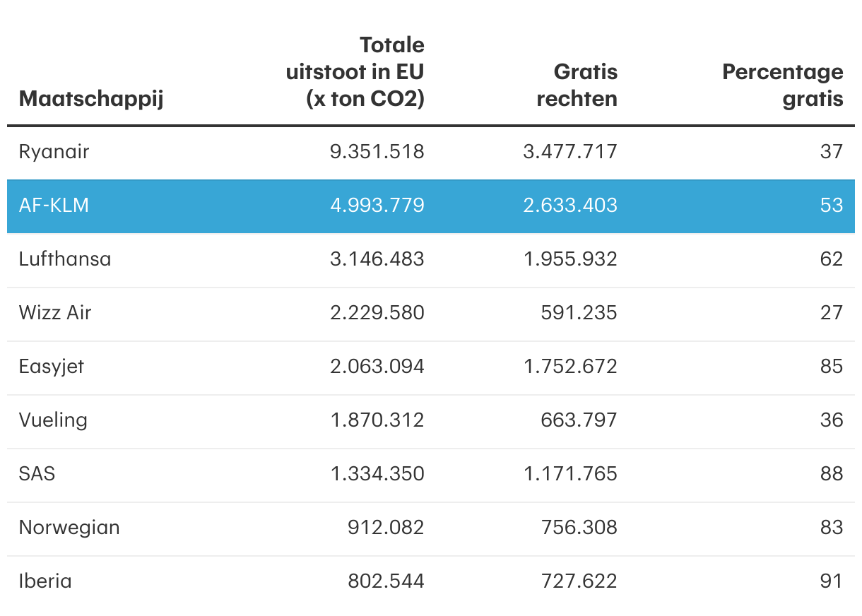
Task: Click the highlighted AF-KLM cell
Action: click(x=54, y=205)
